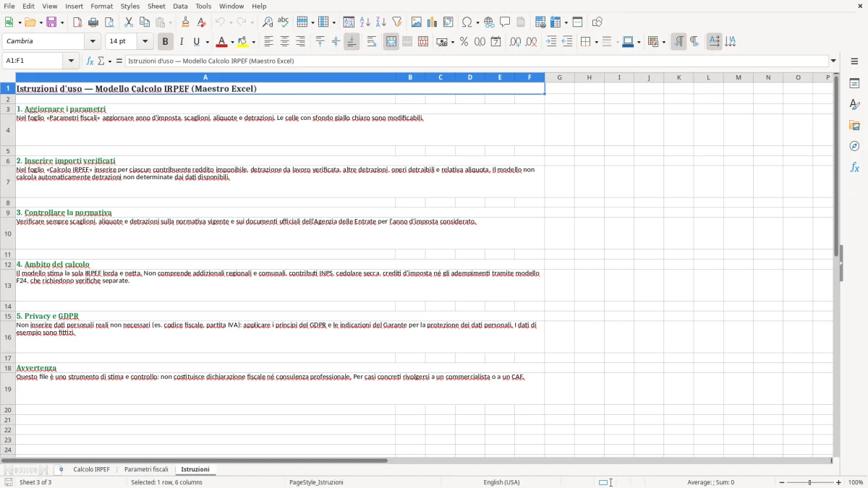Click the Insert Hyperlink icon
The height and width of the screenshot is (488, 868).
pyautogui.click(x=489, y=22)
